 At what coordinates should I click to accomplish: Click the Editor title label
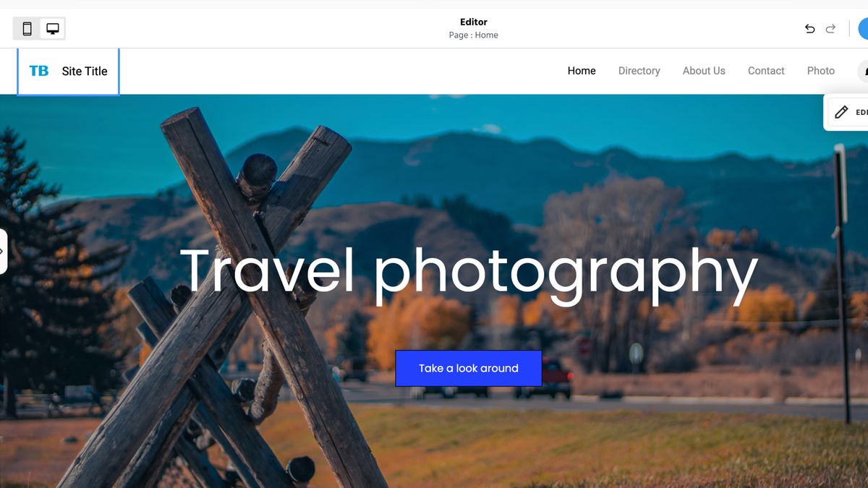(x=474, y=22)
